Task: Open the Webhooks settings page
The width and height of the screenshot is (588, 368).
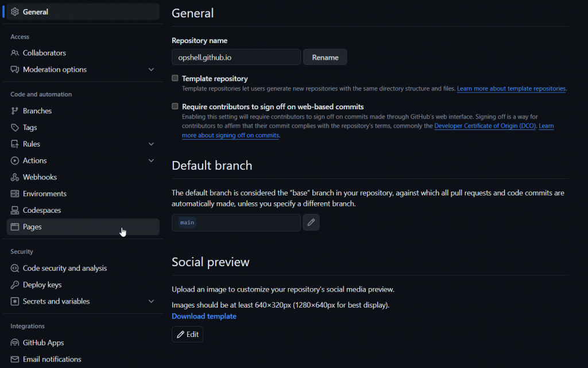Action: click(83, 177)
